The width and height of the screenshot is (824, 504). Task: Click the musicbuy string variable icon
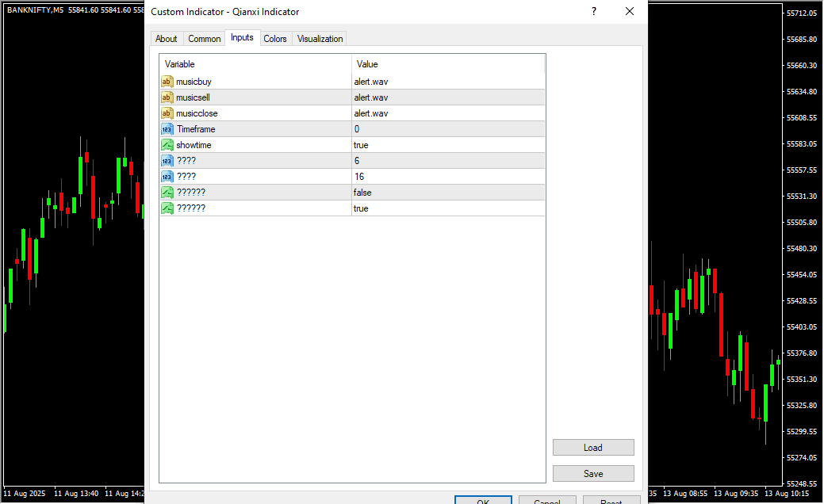coord(167,82)
